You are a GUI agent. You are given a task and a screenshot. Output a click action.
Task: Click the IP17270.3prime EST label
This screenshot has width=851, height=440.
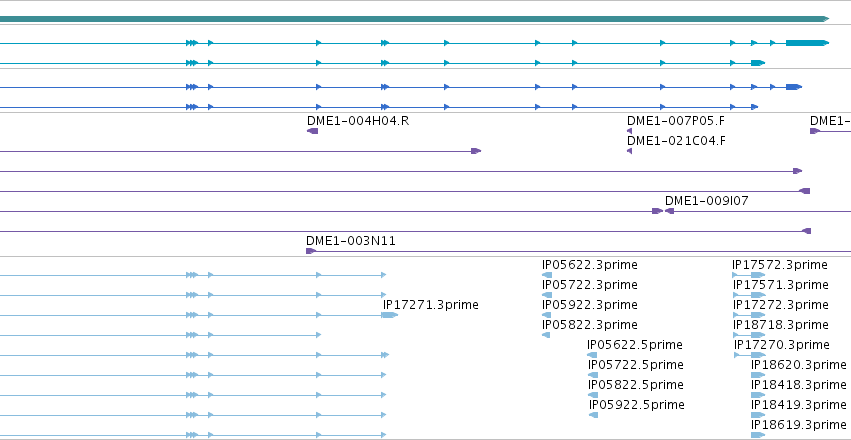(x=782, y=345)
